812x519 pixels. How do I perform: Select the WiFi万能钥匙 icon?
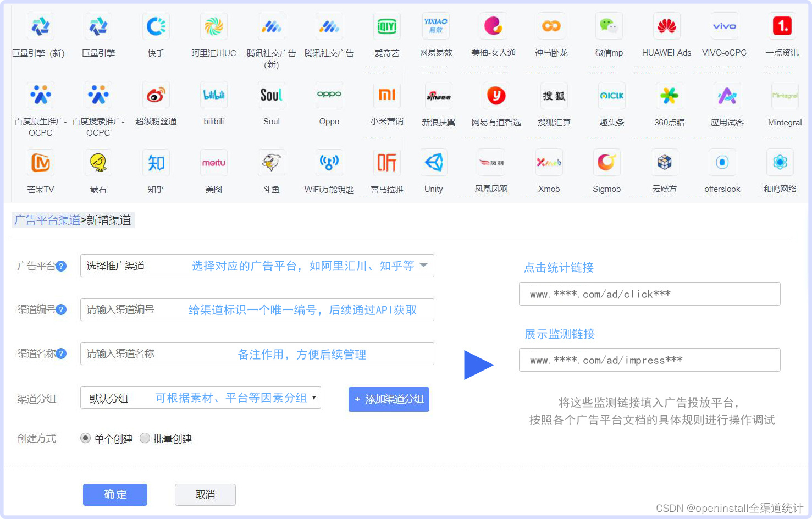[329, 163]
